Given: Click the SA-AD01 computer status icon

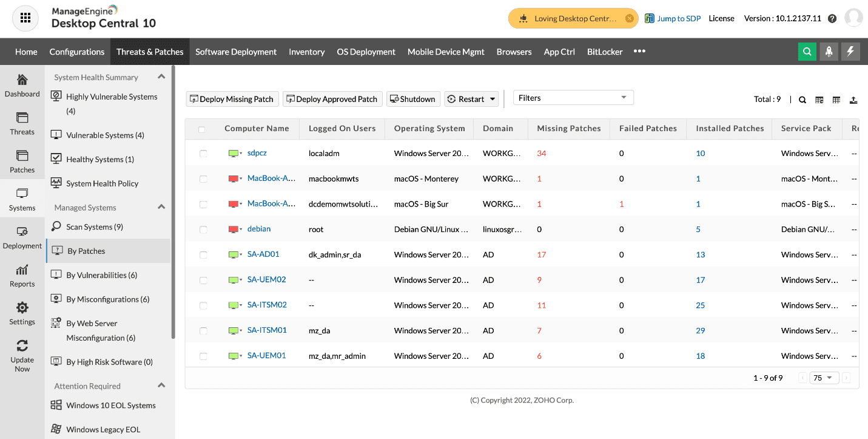Looking at the screenshot, I should tap(233, 255).
